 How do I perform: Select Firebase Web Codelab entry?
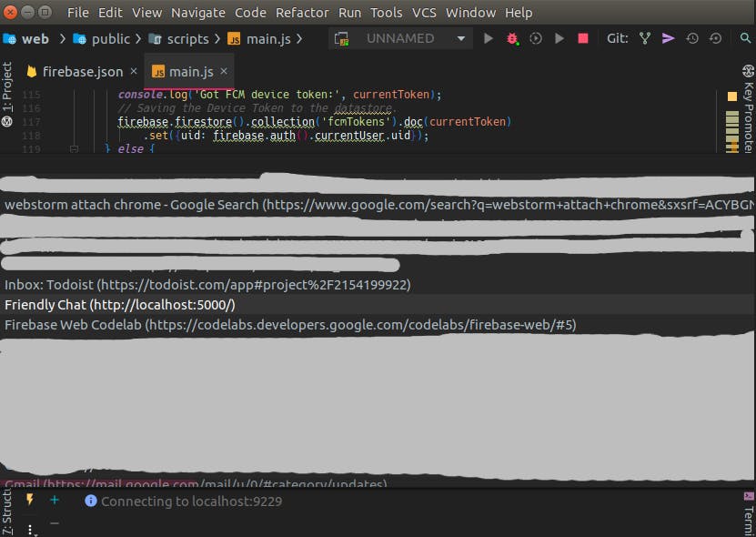(x=378, y=325)
